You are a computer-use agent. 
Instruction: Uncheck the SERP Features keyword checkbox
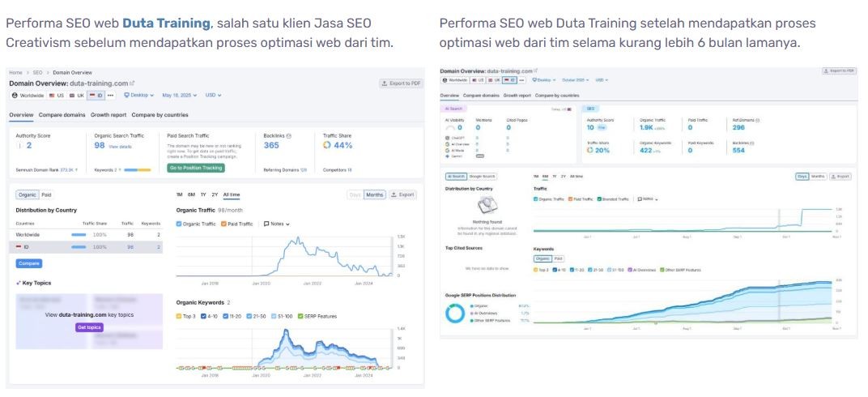click(x=300, y=315)
